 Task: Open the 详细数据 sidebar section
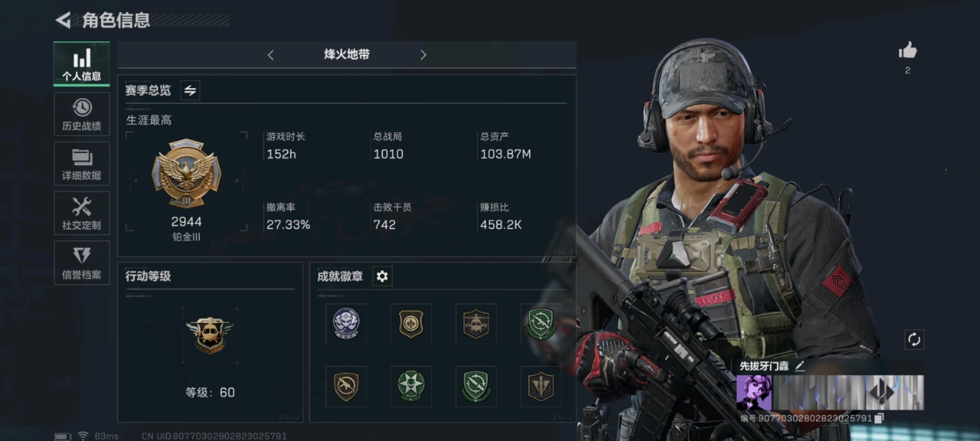[x=81, y=164]
